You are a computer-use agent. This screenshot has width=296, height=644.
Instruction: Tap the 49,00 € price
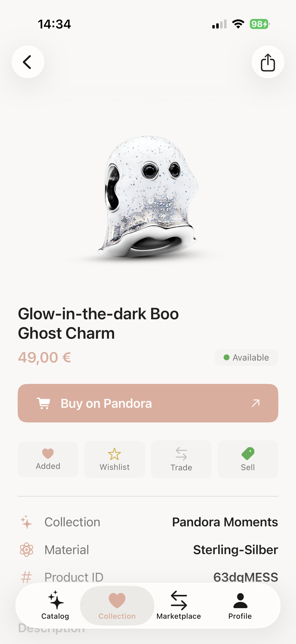[x=44, y=358]
